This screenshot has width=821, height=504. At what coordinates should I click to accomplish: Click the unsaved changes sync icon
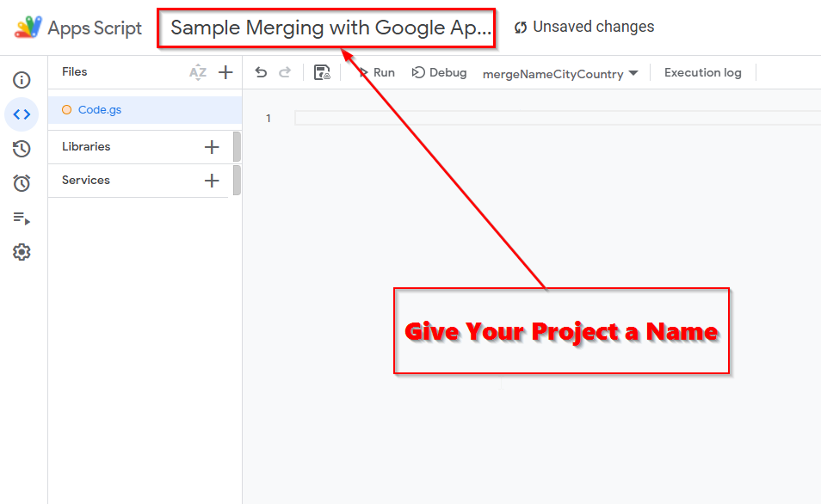(521, 28)
